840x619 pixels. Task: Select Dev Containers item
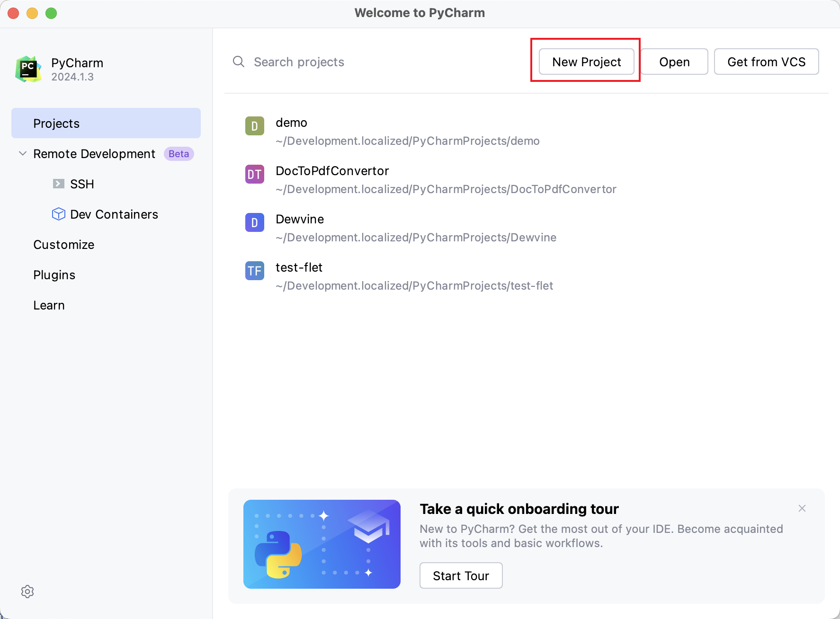(x=114, y=214)
